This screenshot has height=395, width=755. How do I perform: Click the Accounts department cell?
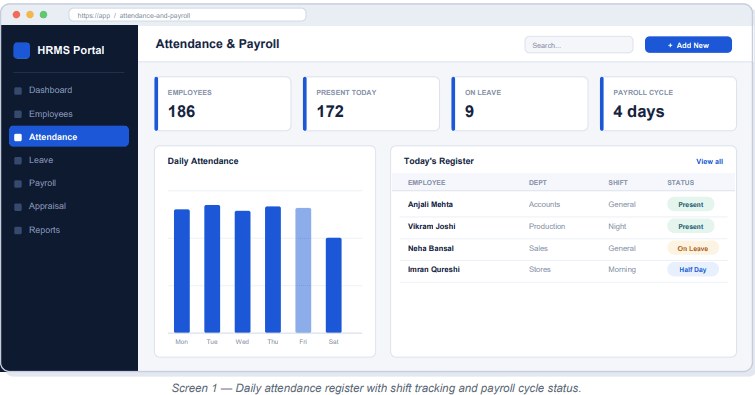click(544, 204)
